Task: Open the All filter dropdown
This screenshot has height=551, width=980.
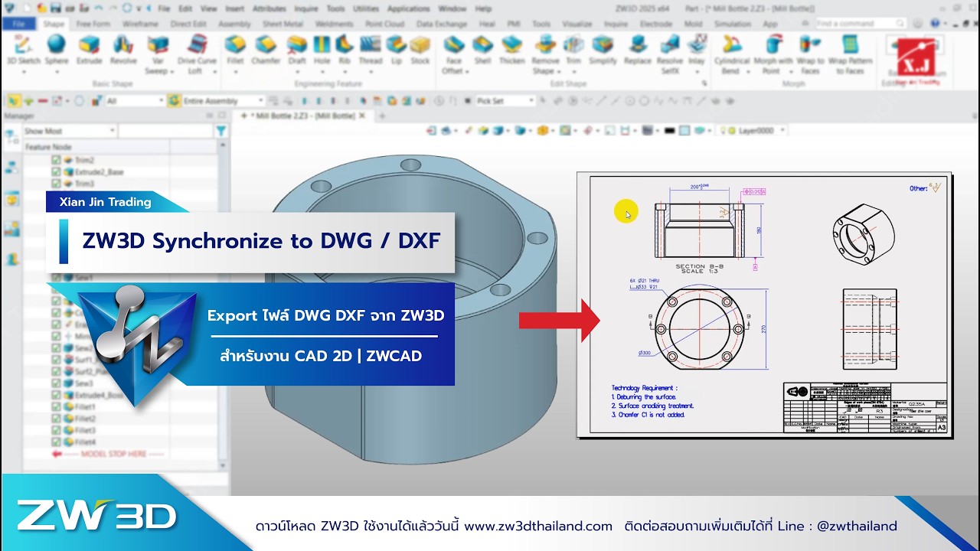Action: pos(135,100)
